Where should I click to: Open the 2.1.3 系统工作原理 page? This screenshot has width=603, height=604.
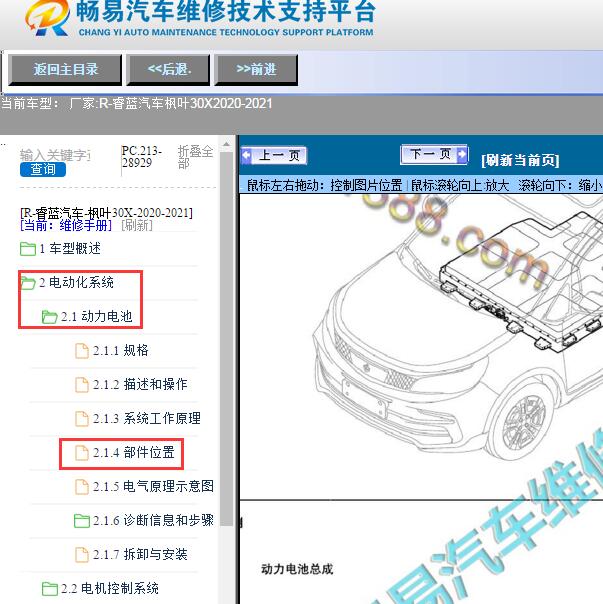[x=147, y=418]
